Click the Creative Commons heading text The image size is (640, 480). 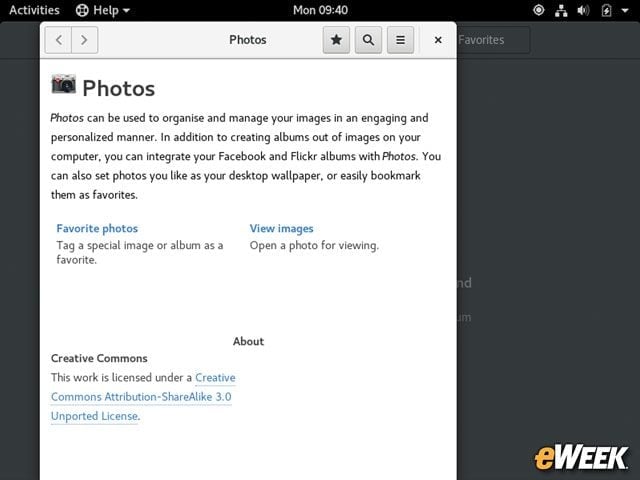(x=99, y=358)
